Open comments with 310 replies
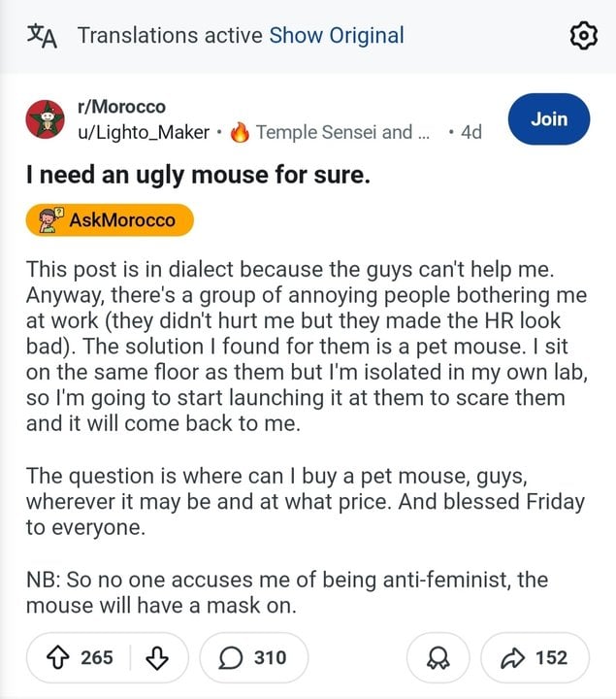 click(254, 657)
